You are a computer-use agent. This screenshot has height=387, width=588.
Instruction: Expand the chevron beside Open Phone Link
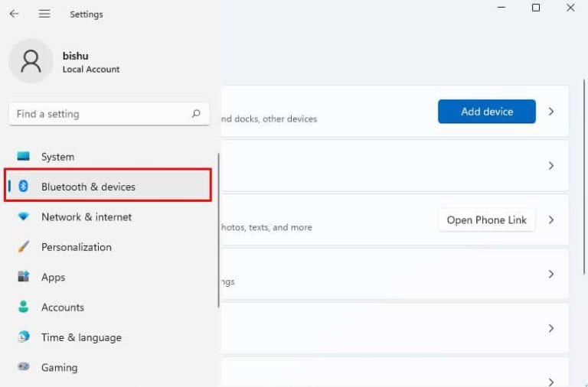tap(551, 220)
